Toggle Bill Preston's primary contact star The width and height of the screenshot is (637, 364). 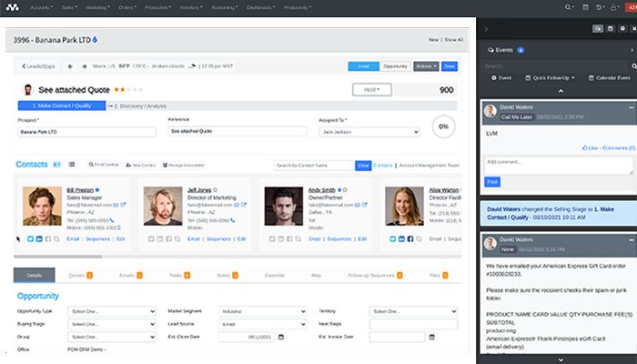coord(97,189)
